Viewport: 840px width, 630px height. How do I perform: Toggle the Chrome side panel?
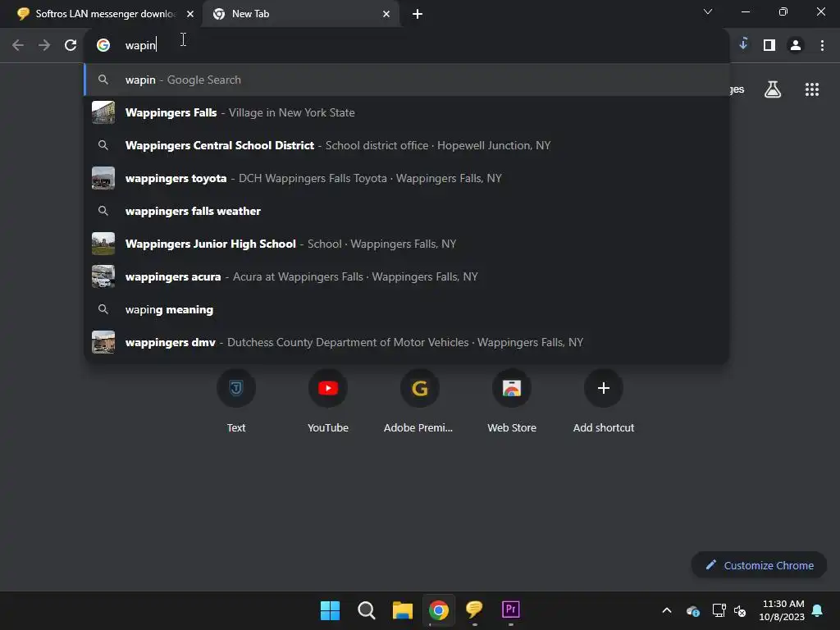(x=769, y=45)
